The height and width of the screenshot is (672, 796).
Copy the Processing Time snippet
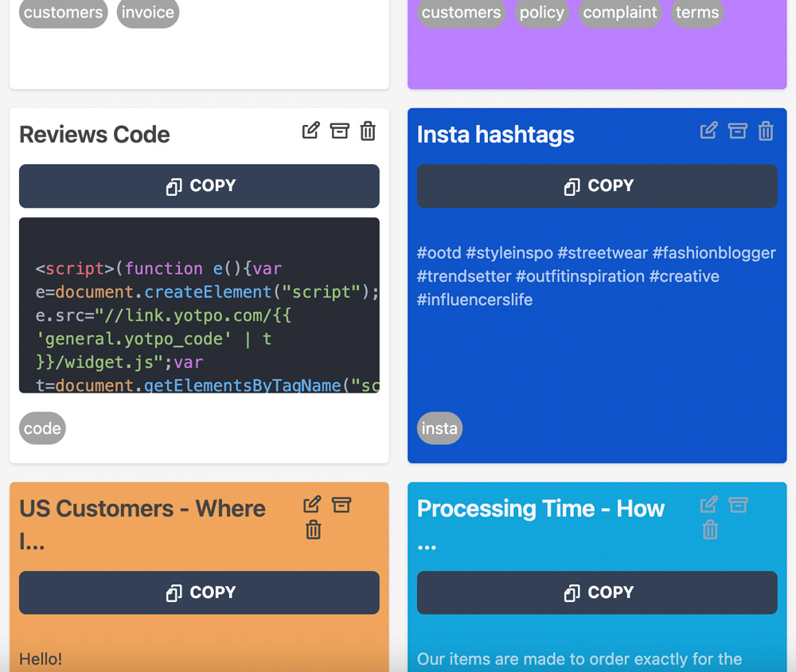[597, 592]
